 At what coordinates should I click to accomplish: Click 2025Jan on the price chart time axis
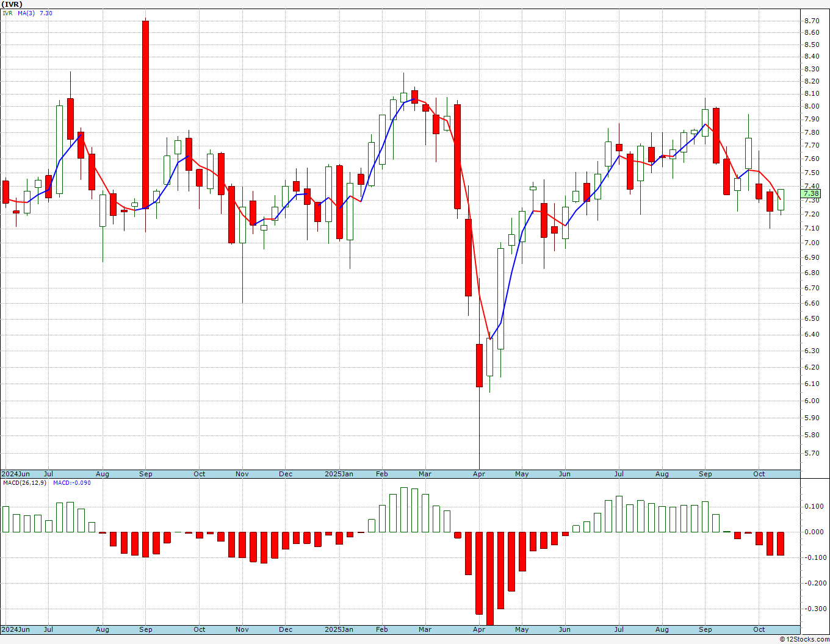(x=339, y=474)
